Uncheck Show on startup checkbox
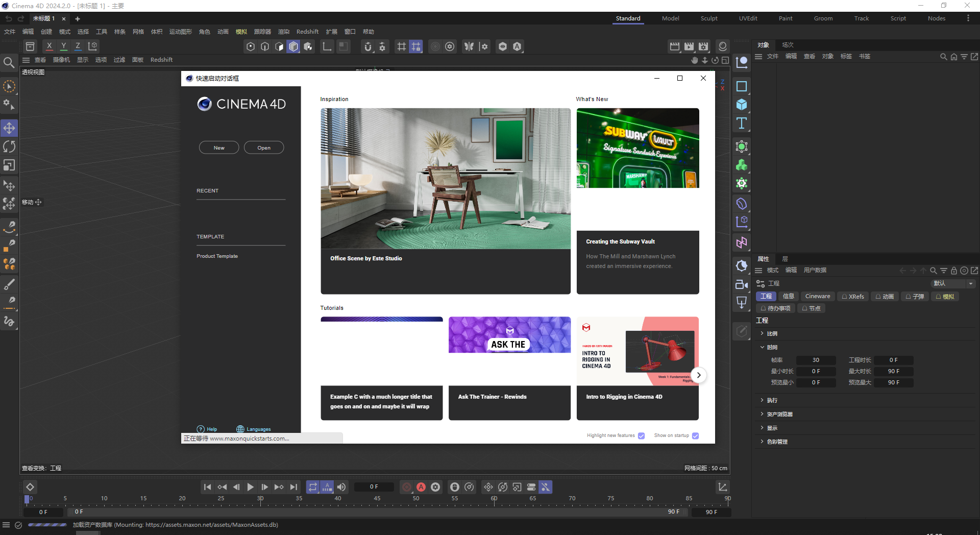Screen dimensions: 980x535 pyautogui.click(x=695, y=435)
